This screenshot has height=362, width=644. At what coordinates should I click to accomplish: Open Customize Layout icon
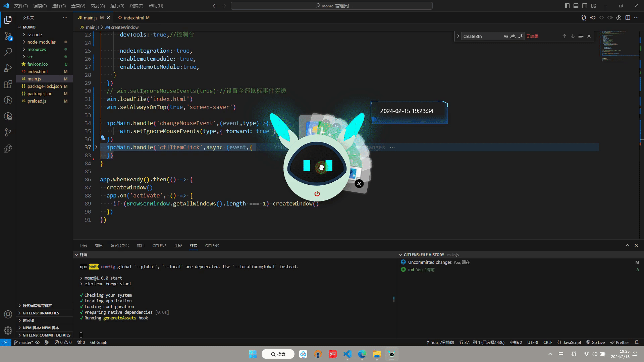pos(593,6)
